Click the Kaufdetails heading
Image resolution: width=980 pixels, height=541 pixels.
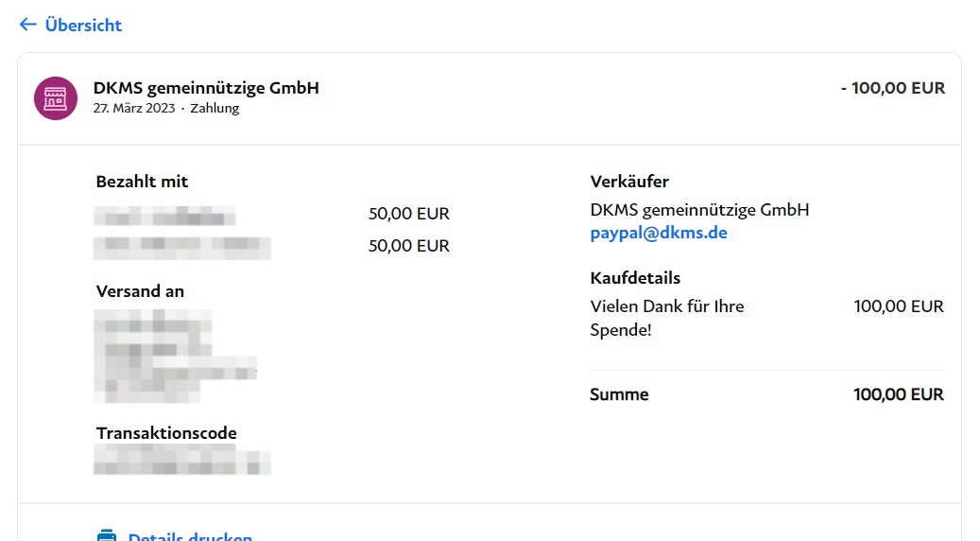point(635,278)
